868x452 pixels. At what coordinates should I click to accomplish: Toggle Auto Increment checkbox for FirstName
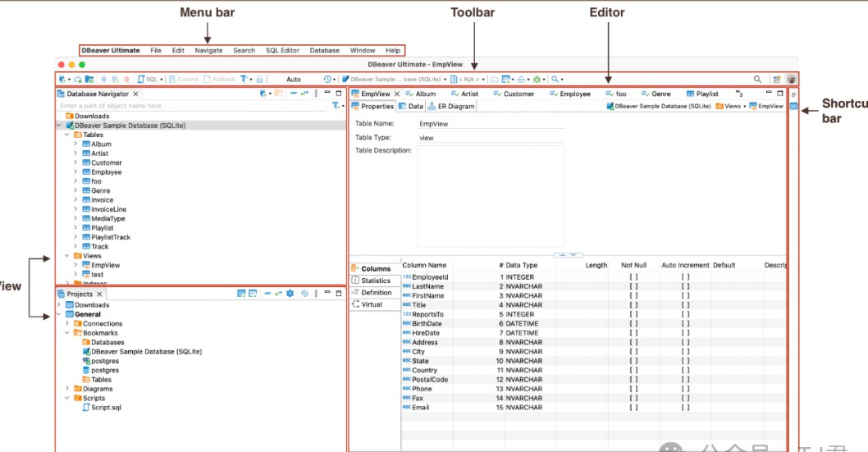pos(685,296)
